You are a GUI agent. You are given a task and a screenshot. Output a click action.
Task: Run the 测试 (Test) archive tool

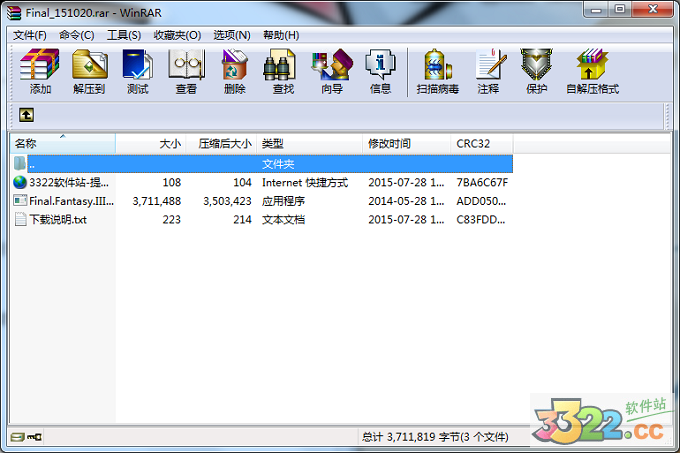(137, 71)
